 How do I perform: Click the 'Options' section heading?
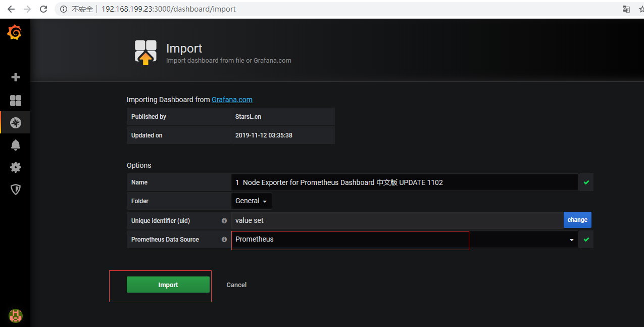(x=139, y=165)
